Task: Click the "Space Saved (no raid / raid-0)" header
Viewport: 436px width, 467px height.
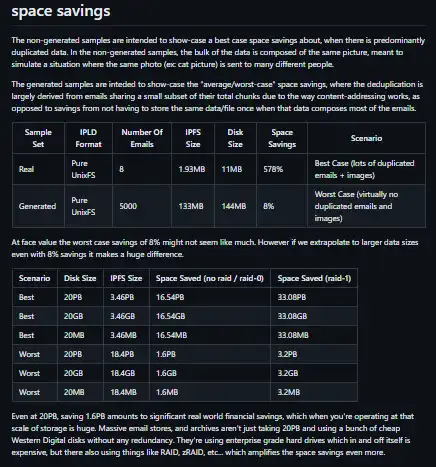Action: click(210, 278)
